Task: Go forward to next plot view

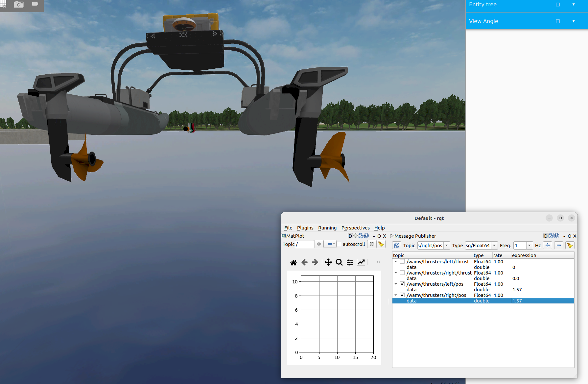Action: pos(315,262)
